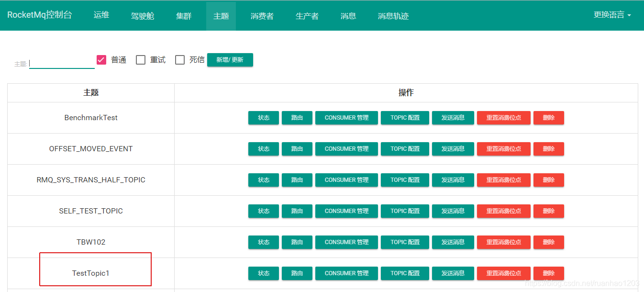The height and width of the screenshot is (292, 644).
Task: Focus the 主题 filter input field
Action: pyautogui.click(x=62, y=63)
